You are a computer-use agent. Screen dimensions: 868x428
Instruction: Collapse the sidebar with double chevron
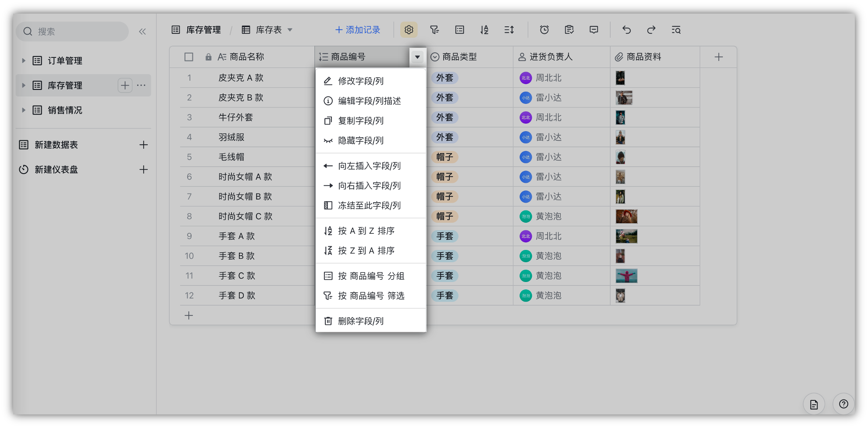coord(142,32)
